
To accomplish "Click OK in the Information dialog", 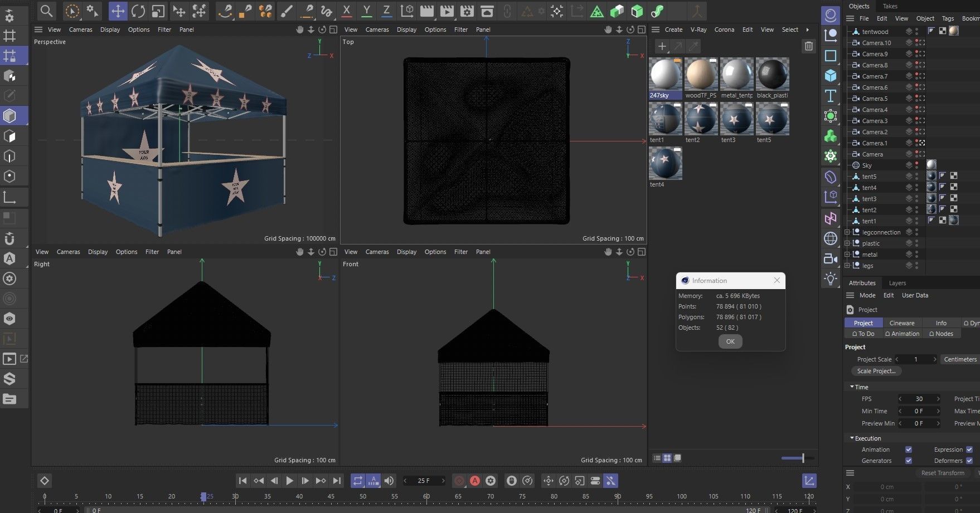I will 730,341.
